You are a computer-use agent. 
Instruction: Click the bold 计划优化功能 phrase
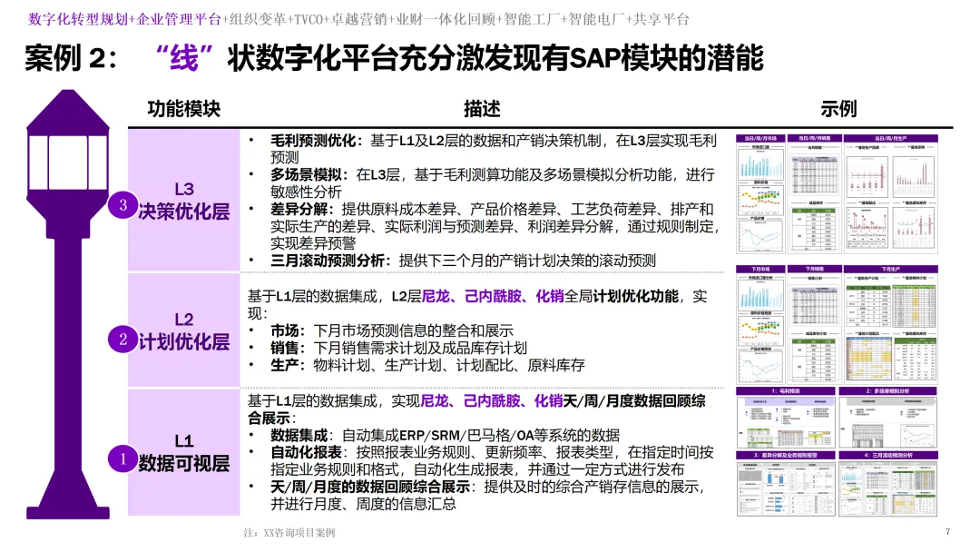(x=635, y=296)
